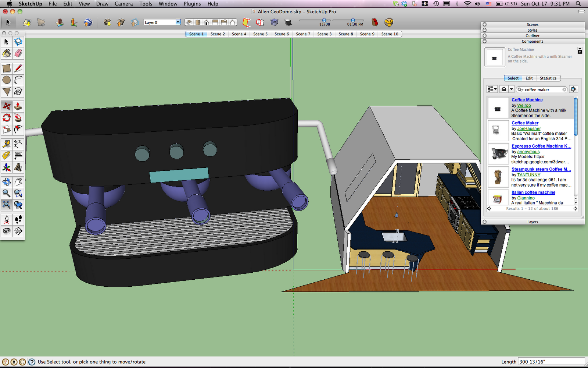Click the Steampunk Coffee Machine thumbnail
Viewport: 588px width, 368px height.
(498, 177)
